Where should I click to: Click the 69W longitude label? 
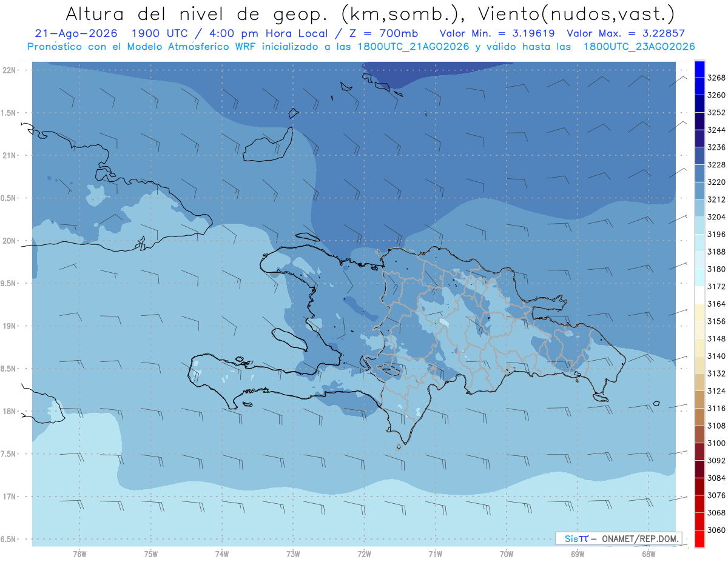coord(578,554)
